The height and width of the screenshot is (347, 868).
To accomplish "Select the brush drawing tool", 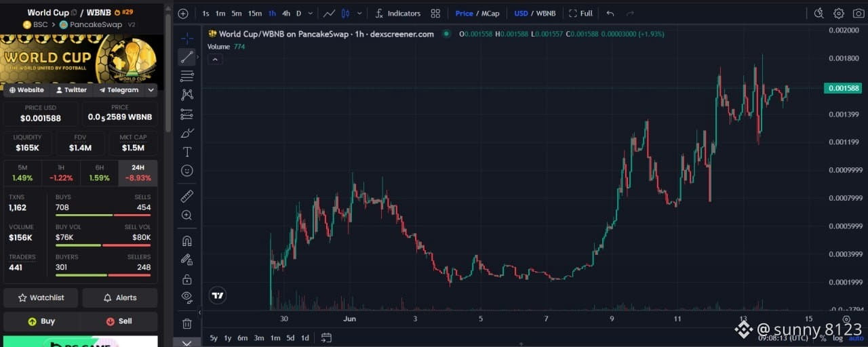I will coord(187,133).
